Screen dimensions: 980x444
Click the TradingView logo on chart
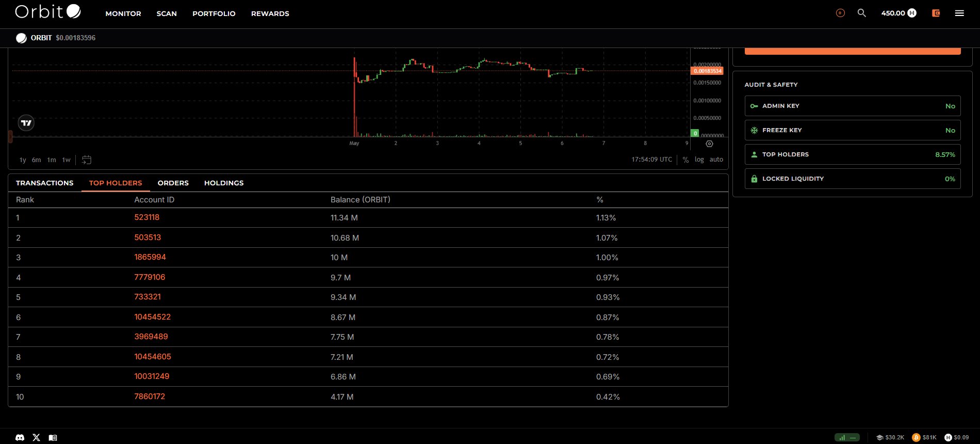pos(26,123)
